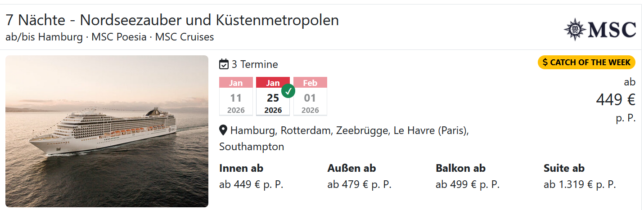
Task: Select the 25 Jan 2026 departure date
Action: (273, 97)
